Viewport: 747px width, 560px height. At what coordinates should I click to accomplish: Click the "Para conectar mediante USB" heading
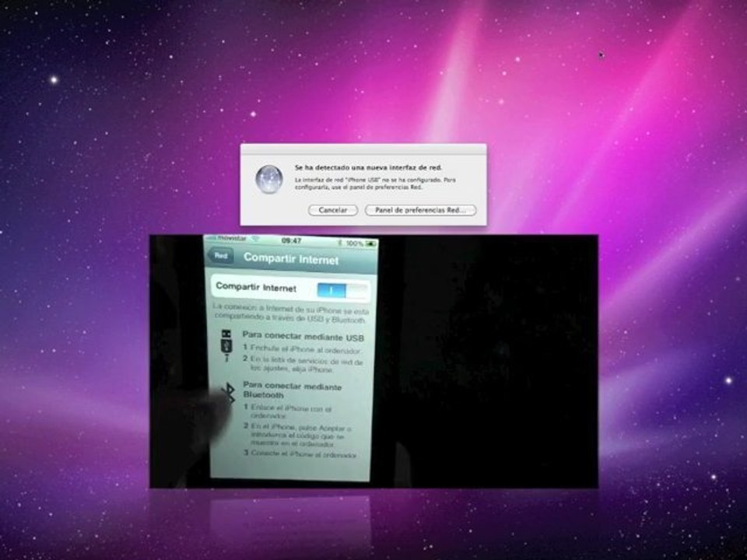click(x=303, y=336)
